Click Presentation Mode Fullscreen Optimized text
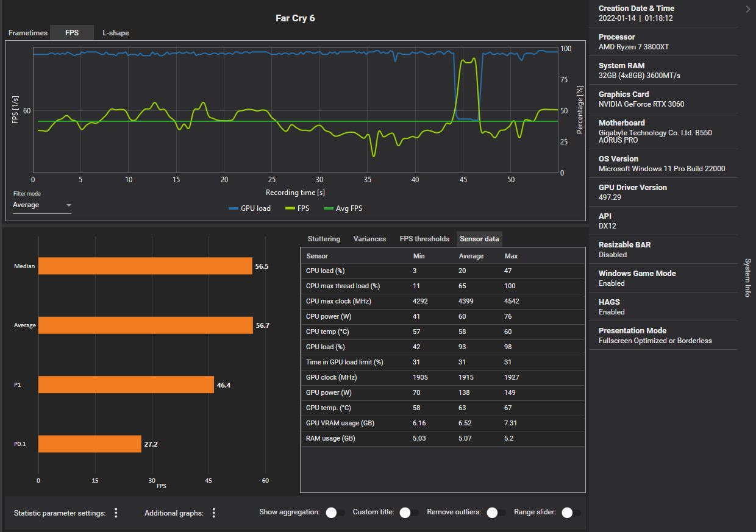Screen dimensions: 756x532 pyautogui.click(x=655, y=341)
